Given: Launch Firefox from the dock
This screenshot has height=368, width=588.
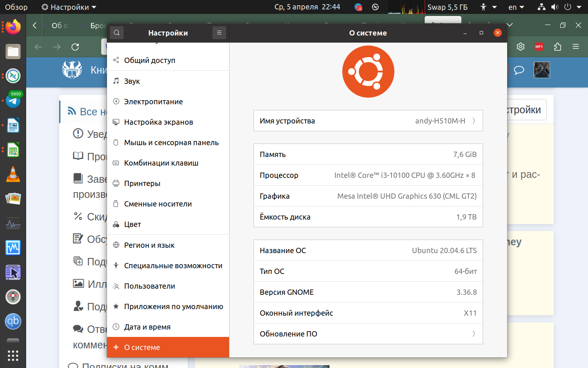Looking at the screenshot, I should tap(13, 27).
